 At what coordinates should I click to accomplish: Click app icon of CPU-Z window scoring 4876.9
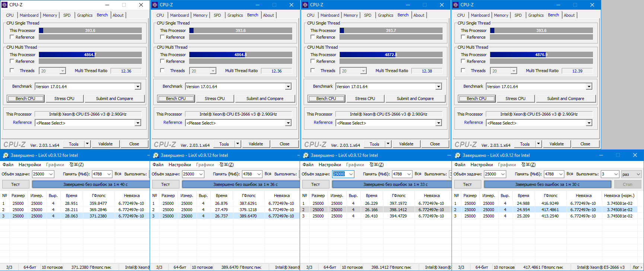[456, 5]
